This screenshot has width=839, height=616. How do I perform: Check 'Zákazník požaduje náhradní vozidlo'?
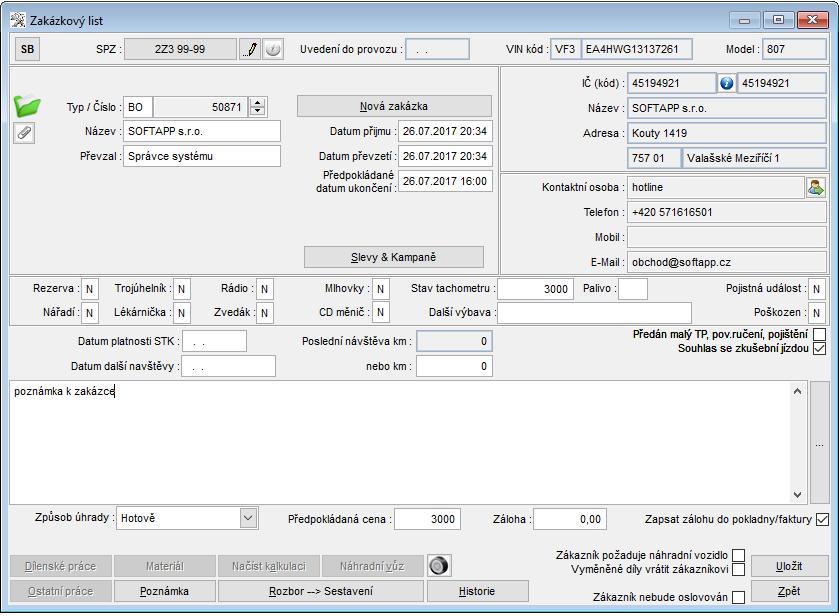click(738, 555)
